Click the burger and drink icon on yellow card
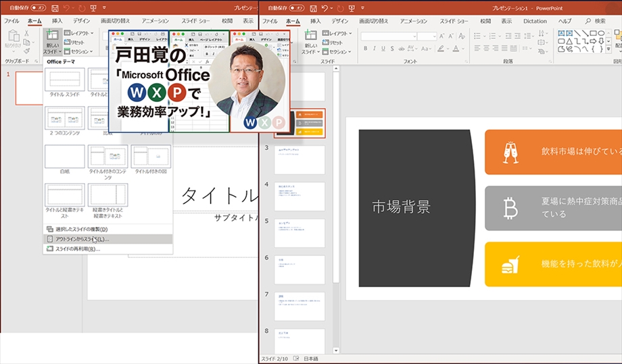Image resolution: width=622 pixels, height=364 pixels. tap(510, 264)
